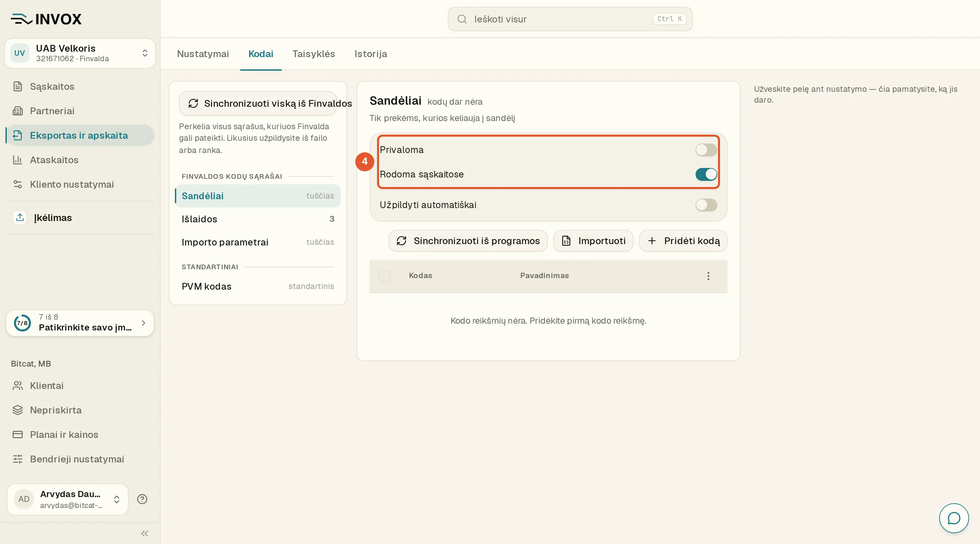Image resolution: width=980 pixels, height=544 pixels.
Task: Open the chat bubble widget
Action: (954, 518)
